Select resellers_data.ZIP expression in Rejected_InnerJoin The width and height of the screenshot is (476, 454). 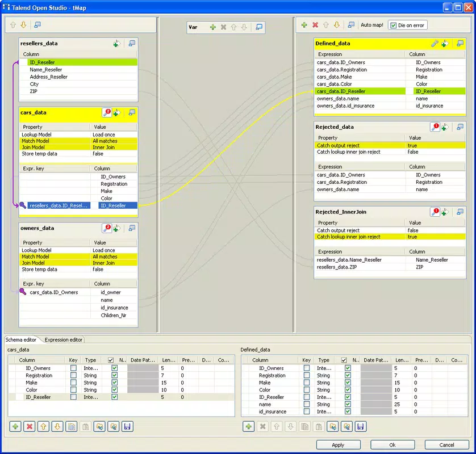[x=360, y=267]
